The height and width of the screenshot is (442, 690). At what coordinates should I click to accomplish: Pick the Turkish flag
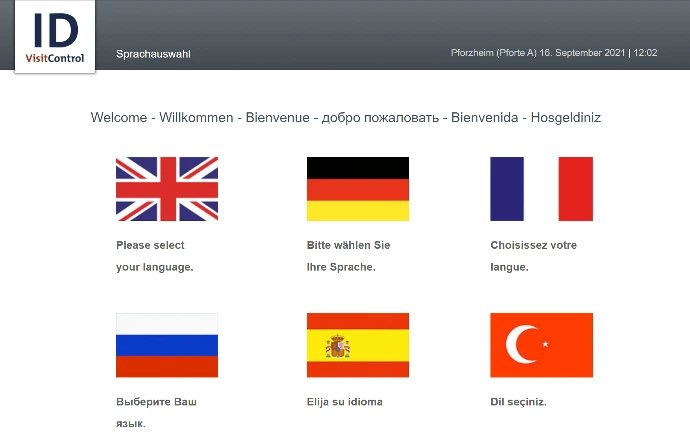(541, 345)
